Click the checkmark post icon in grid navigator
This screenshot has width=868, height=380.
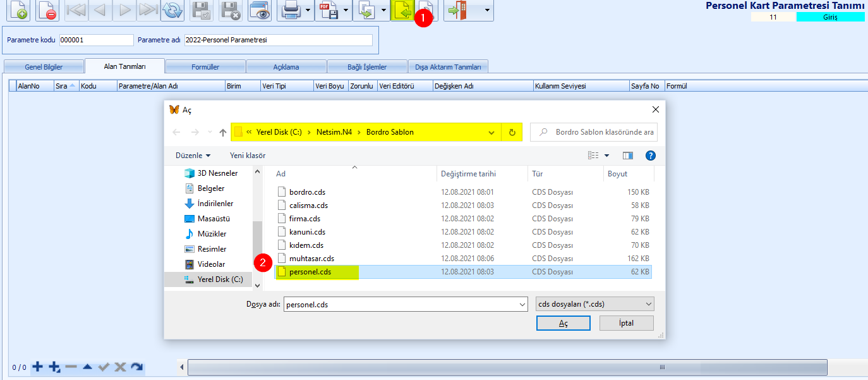(104, 367)
